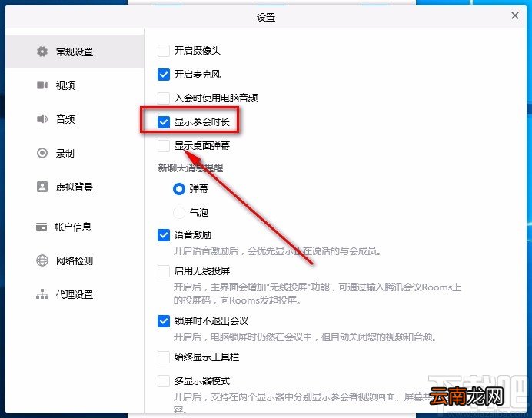Image resolution: width=532 pixels, height=418 pixels.
Task: Select the 弹幕 radio button
Action: (x=179, y=189)
